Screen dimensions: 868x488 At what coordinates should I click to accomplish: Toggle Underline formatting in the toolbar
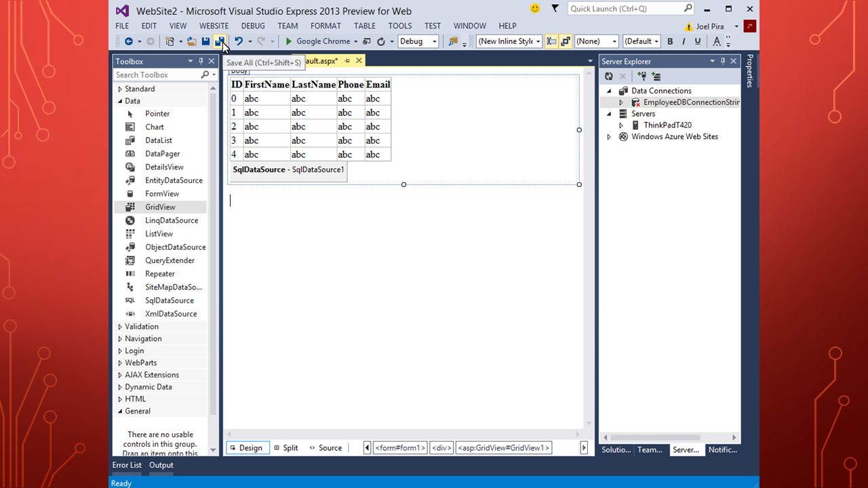coord(697,41)
